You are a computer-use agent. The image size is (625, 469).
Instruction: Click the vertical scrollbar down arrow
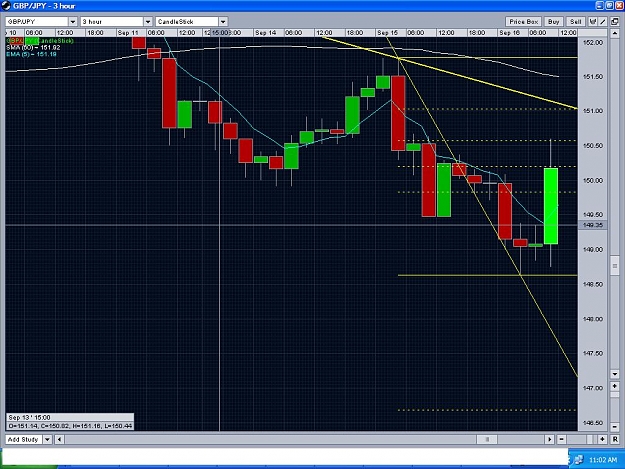(614, 374)
